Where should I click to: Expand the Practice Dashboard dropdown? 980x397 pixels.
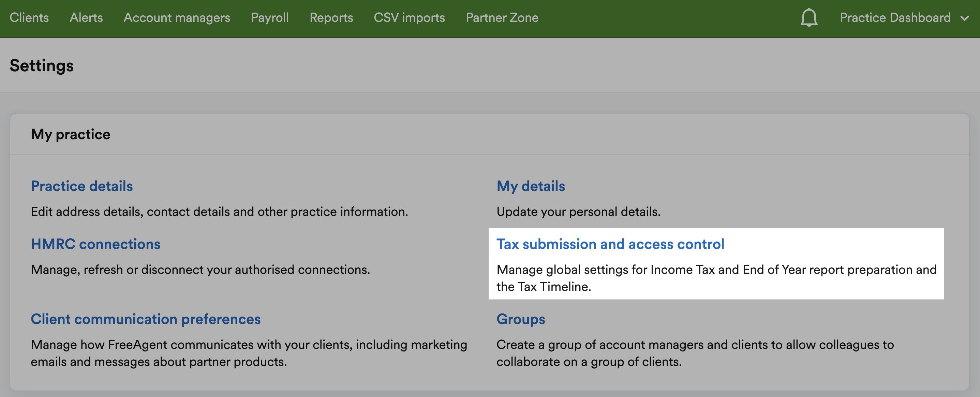tap(904, 17)
